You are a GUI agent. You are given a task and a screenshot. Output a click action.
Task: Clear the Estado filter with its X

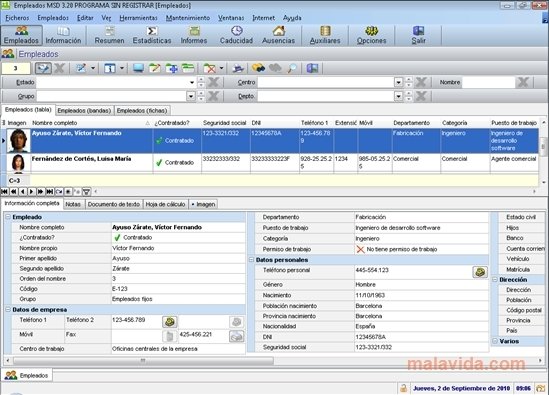coord(213,82)
